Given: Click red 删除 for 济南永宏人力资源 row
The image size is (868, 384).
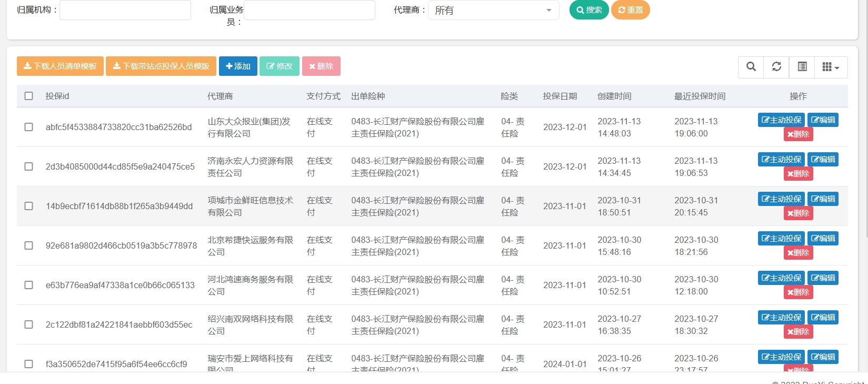Looking at the screenshot, I should (x=798, y=174).
